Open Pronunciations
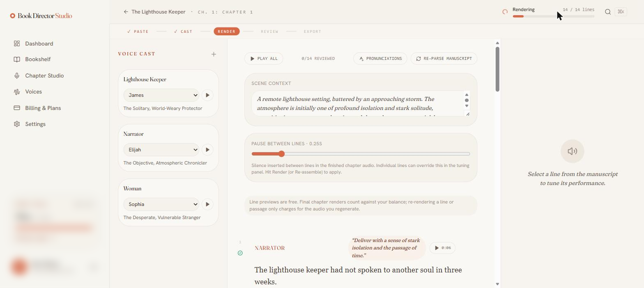 [x=380, y=58]
